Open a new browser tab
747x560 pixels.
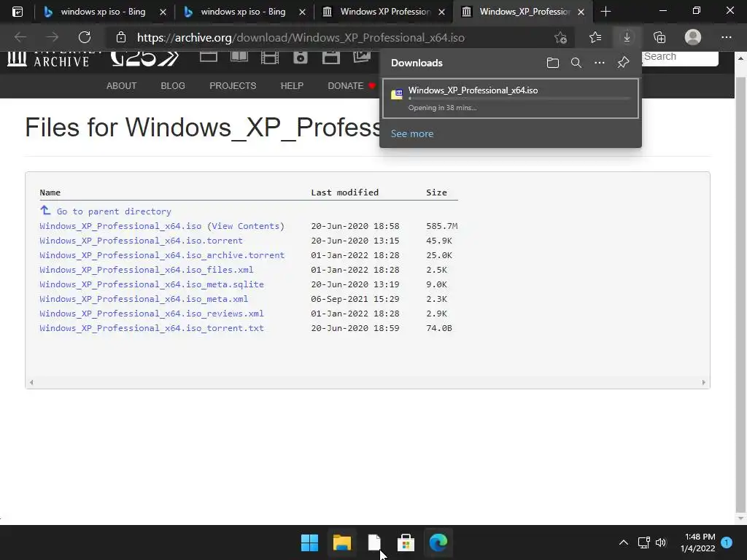605,12
